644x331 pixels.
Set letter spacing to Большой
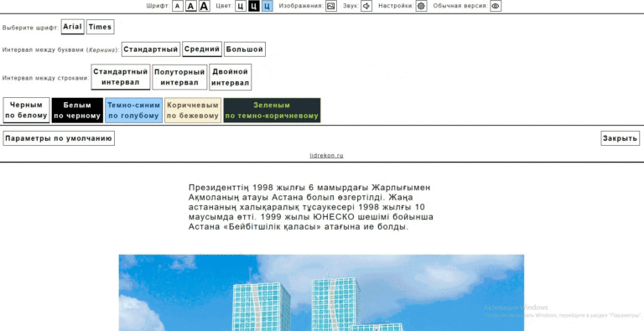(x=245, y=49)
